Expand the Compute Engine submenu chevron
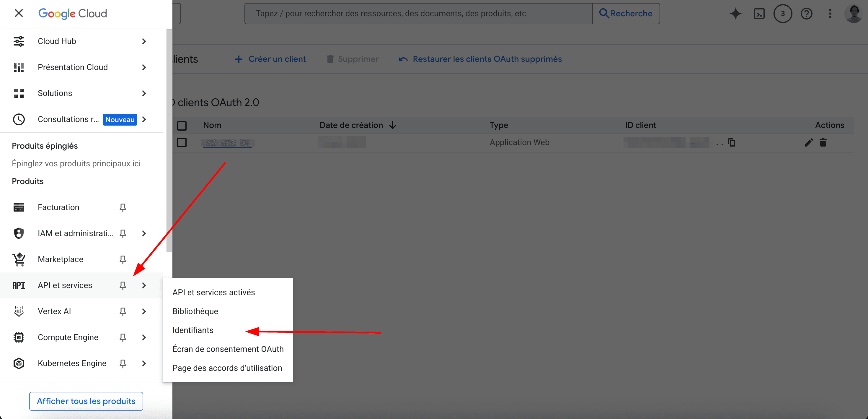The height and width of the screenshot is (419, 868). (144, 337)
